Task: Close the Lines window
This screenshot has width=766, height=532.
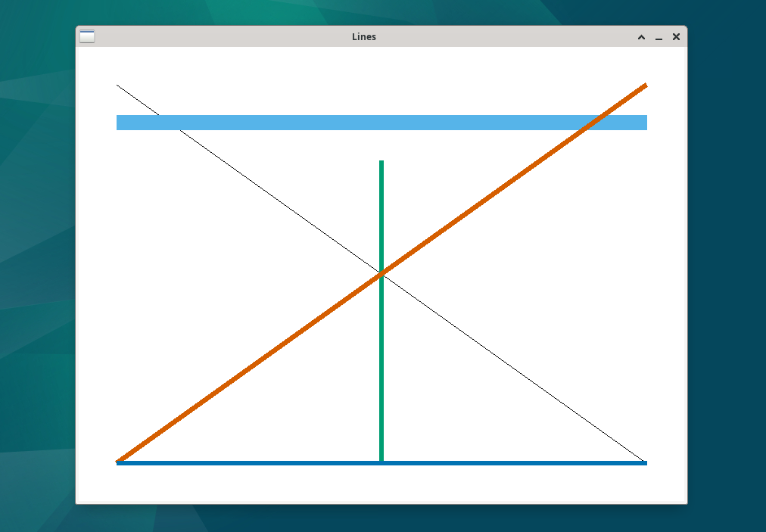Action: tap(676, 36)
